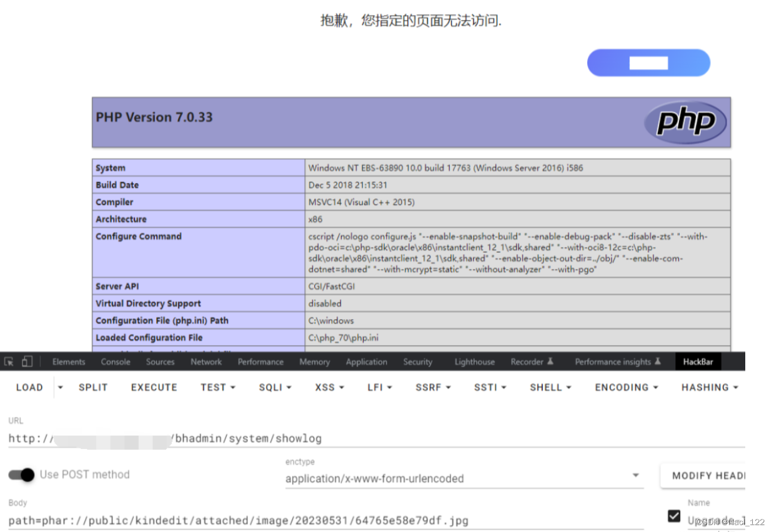Click the PHP logo in the phpinfo header

click(x=685, y=122)
